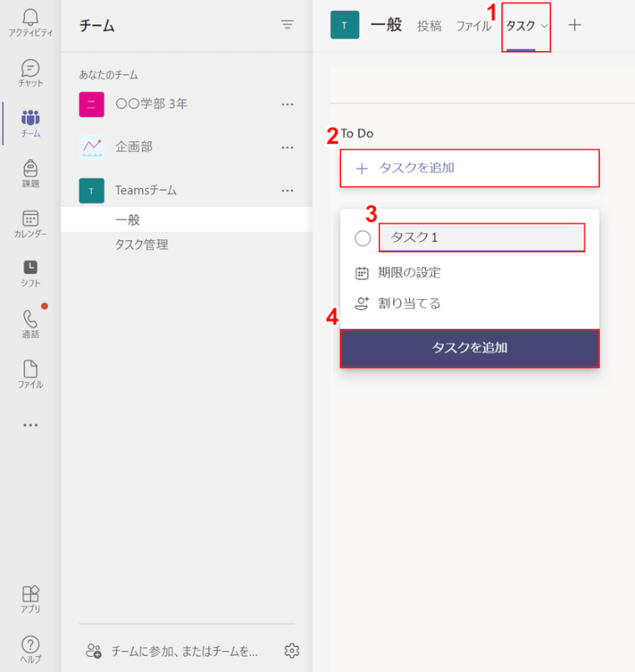Assign the task via 割り当てる
The height and width of the screenshot is (672, 635).
point(409,303)
